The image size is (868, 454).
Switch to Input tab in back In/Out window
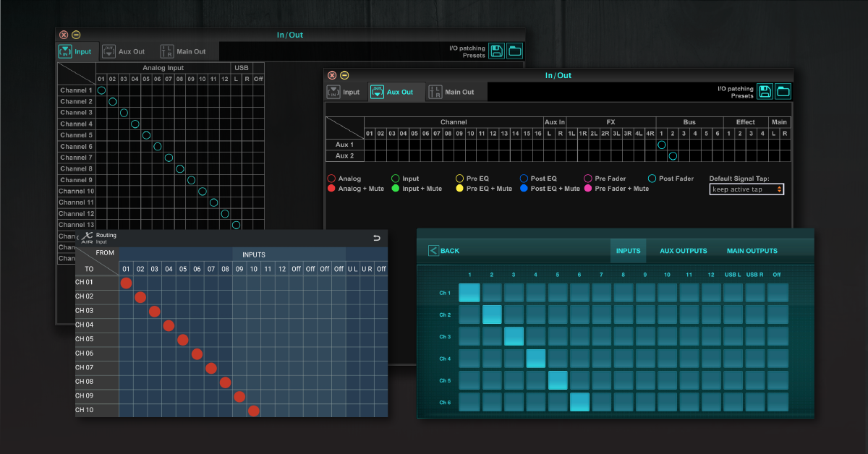coord(77,51)
